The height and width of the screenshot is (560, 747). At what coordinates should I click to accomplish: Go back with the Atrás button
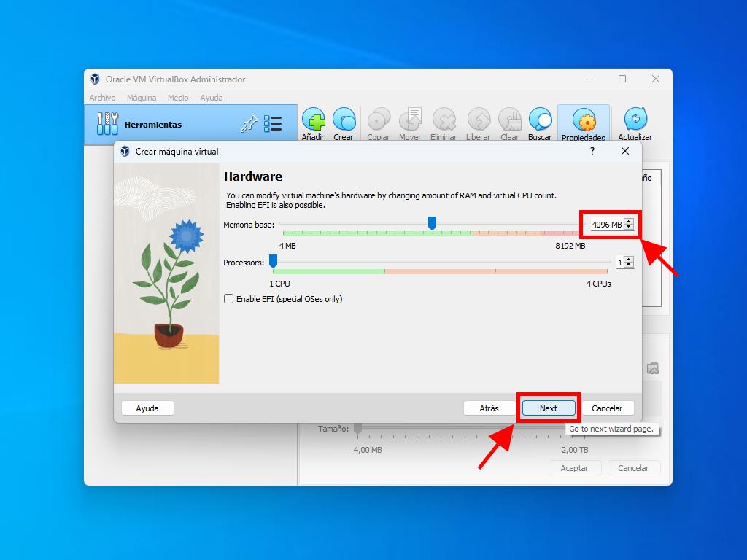[489, 408]
